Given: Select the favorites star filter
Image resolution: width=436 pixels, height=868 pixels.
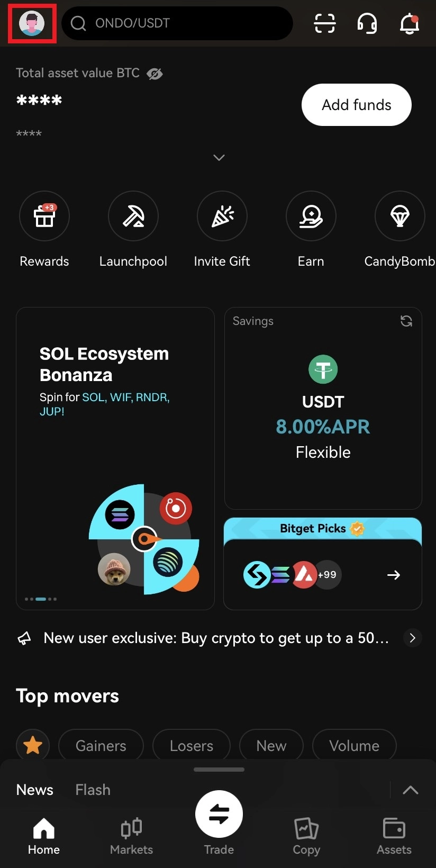Looking at the screenshot, I should (33, 745).
